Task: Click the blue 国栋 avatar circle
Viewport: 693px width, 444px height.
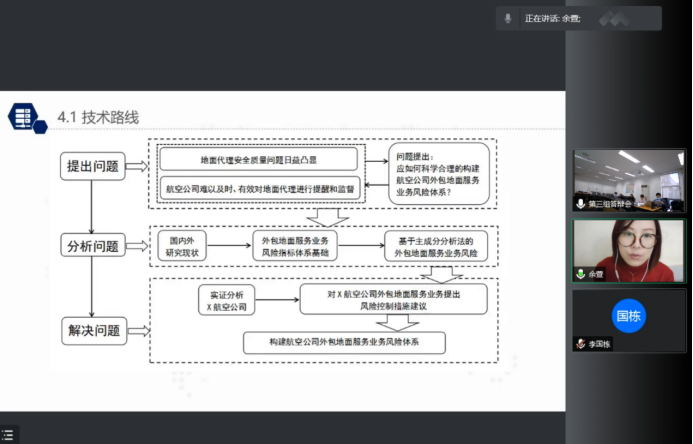Action: pos(629,316)
